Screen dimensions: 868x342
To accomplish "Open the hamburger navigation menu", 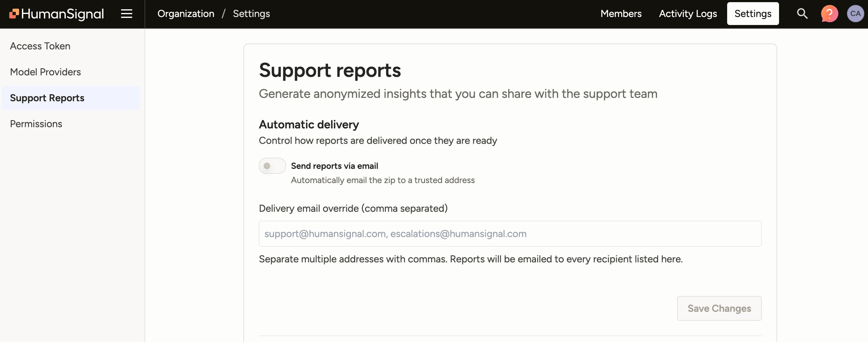I will [x=126, y=14].
